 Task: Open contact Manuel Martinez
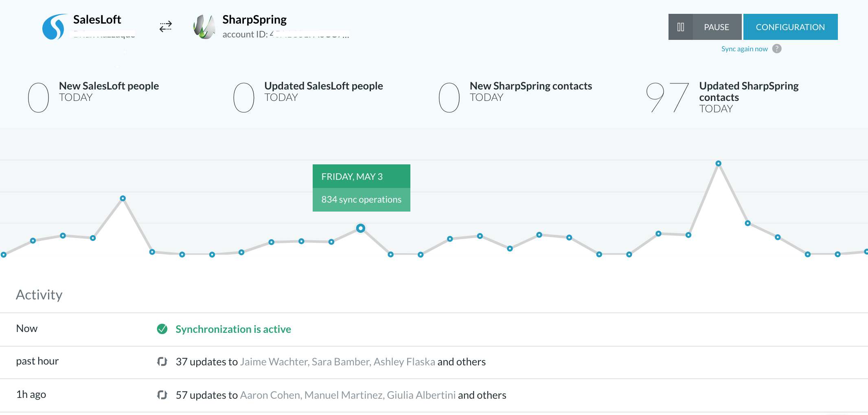pos(344,395)
